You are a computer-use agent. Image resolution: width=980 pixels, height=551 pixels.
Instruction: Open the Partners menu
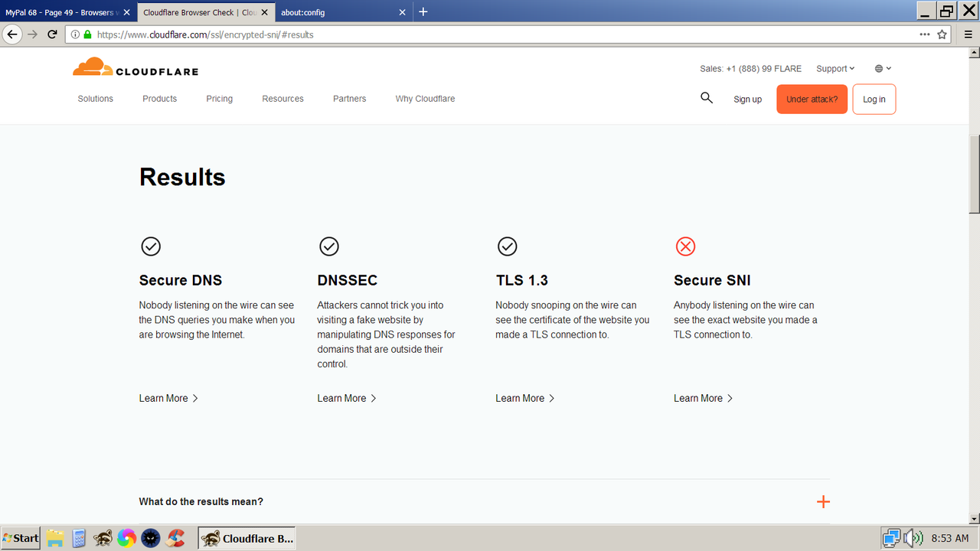(x=350, y=99)
